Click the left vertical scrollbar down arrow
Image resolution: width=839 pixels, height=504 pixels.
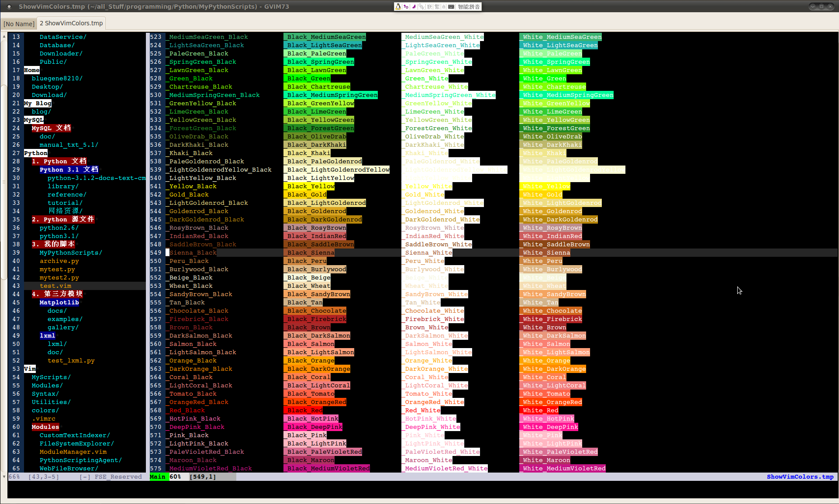[4, 476]
